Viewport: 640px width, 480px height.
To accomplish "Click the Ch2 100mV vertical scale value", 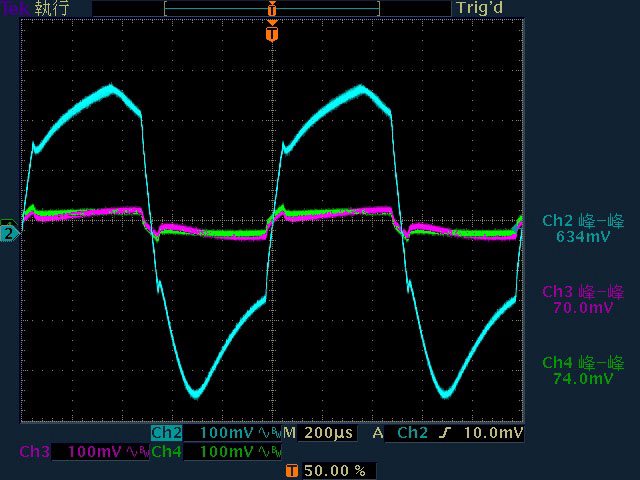I will click(x=228, y=433).
